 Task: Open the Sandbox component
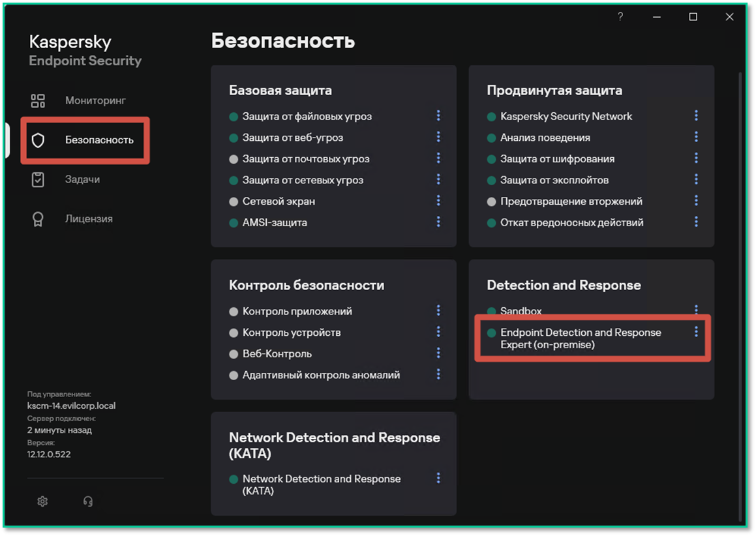(521, 311)
